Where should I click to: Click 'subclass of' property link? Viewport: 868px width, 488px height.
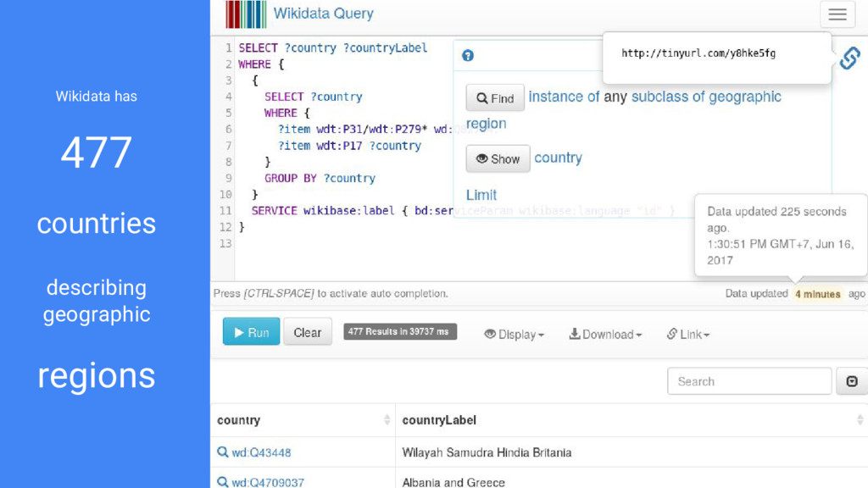(668, 97)
